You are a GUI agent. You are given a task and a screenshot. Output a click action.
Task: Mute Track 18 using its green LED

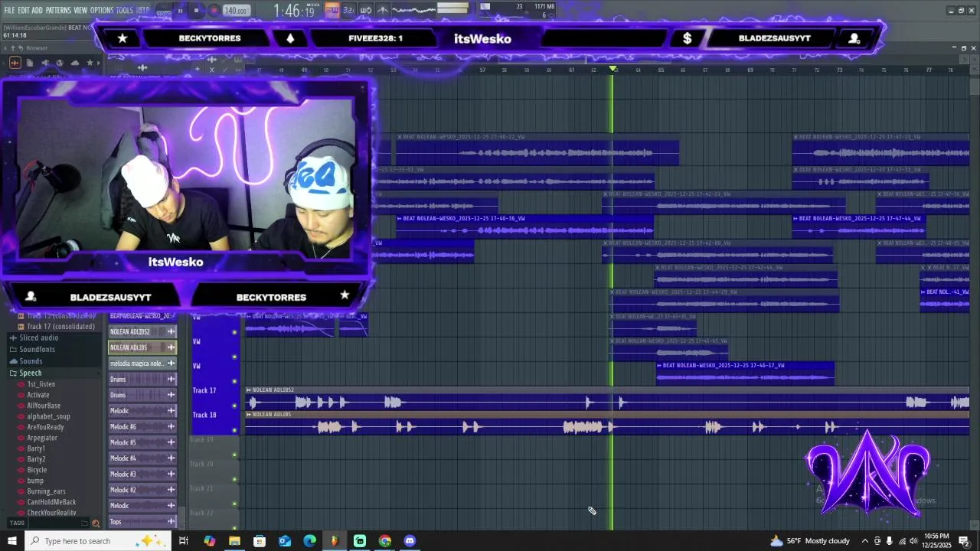point(234,430)
